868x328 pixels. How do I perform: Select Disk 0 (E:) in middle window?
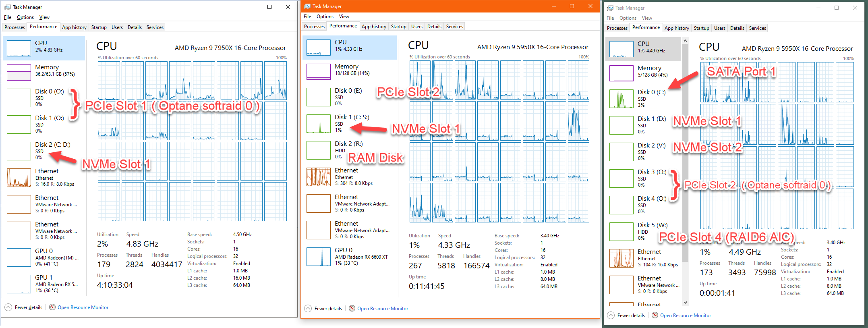(x=350, y=97)
